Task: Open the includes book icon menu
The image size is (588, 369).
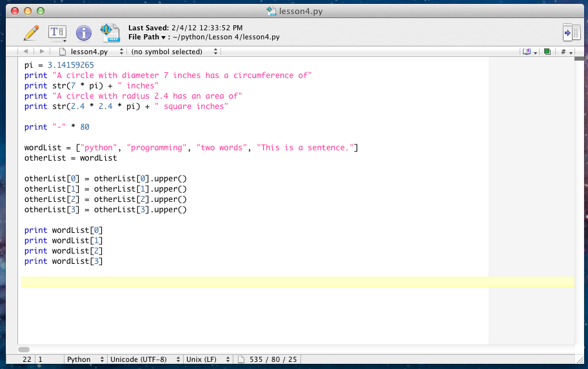Action: click(530, 52)
